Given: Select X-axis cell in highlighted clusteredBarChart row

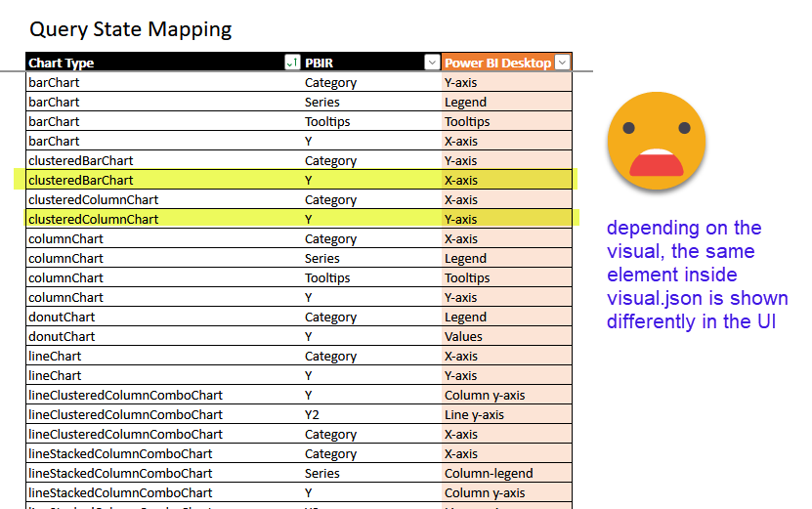Looking at the screenshot, I should click(461, 180).
